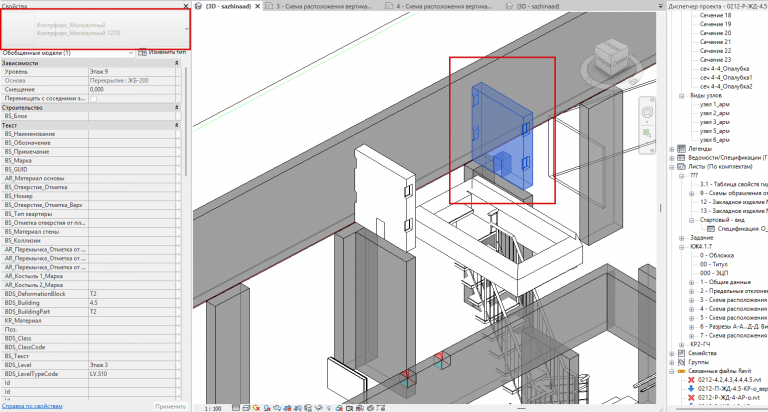Open the view tabs overflow arrow
This screenshot has height=412, width=768.
point(660,6)
